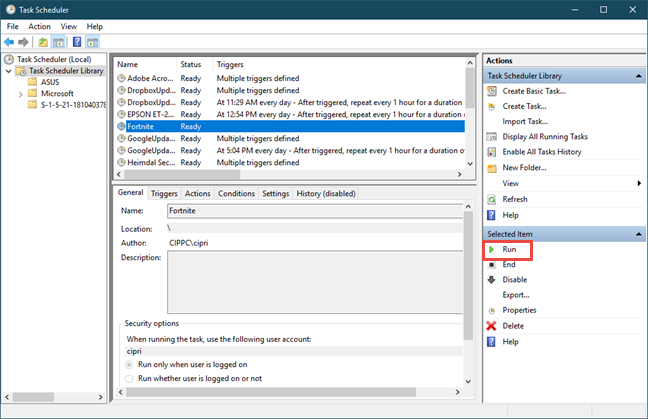Viewport: 648px width, 419px height.
Task: Collapse the Selected Item actions section
Action: tap(638, 234)
